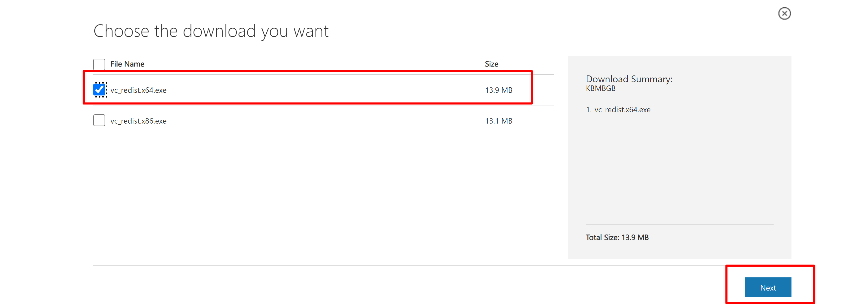868x305 pixels.
Task: Uncheck the vc_redist.x64.exe checkbox
Action: click(x=99, y=90)
